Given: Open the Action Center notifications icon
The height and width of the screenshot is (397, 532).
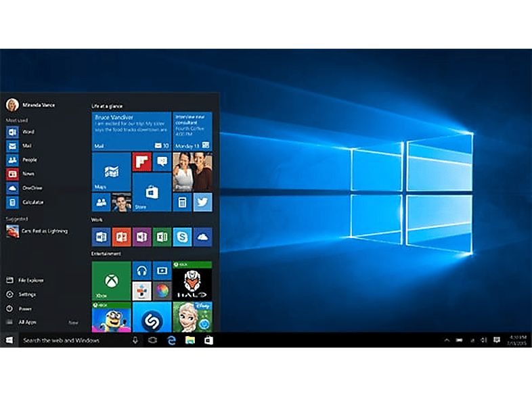Looking at the screenshot, I should (x=497, y=340).
